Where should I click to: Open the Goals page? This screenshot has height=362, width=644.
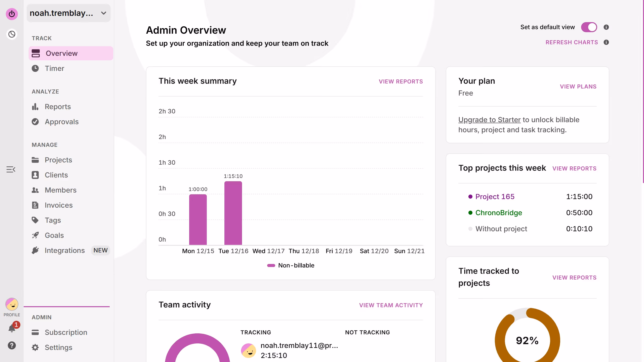[71, 235]
